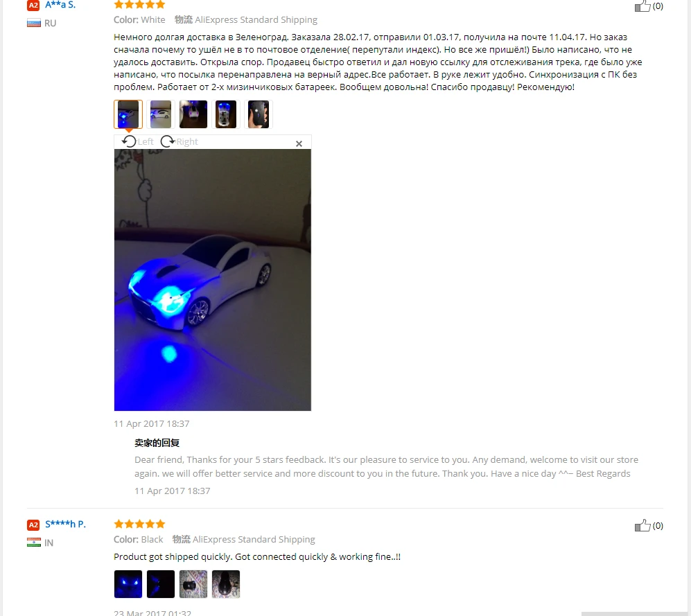Image resolution: width=691 pixels, height=616 pixels.
Task: Open second thumbnail in the Black review
Action: click(x=160, y=584)
